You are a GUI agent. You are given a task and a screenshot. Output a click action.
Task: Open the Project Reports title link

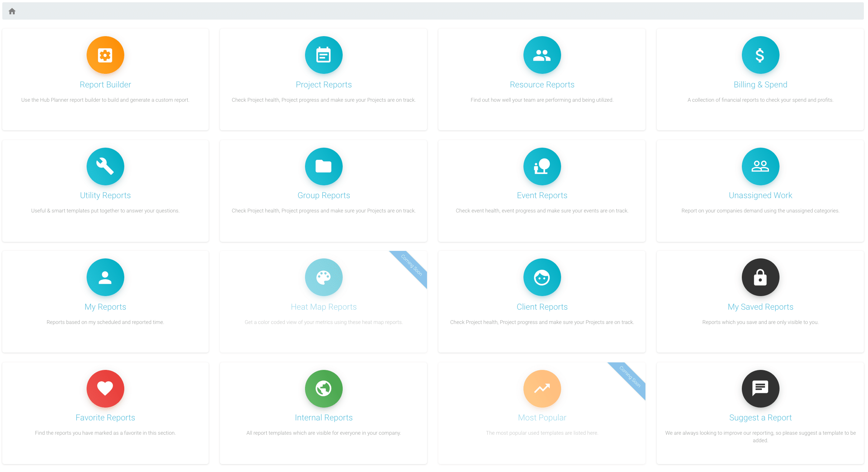pyautogui.click(x=324, y=85)
